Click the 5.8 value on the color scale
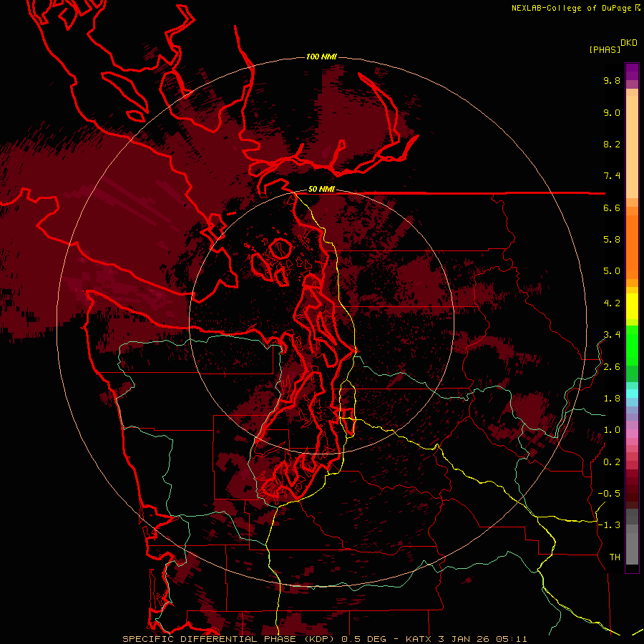This screenshot has width=644, height=644. pos(612,240)
